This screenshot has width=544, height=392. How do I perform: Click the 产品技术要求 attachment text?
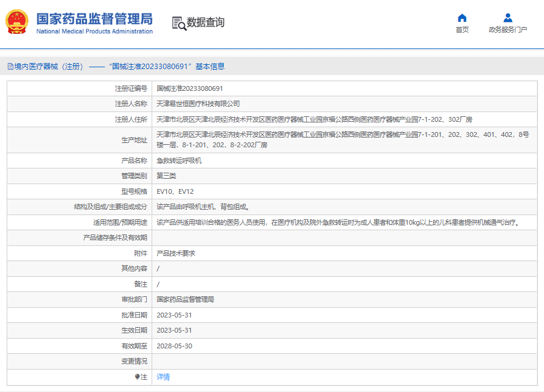click(176, 253)
